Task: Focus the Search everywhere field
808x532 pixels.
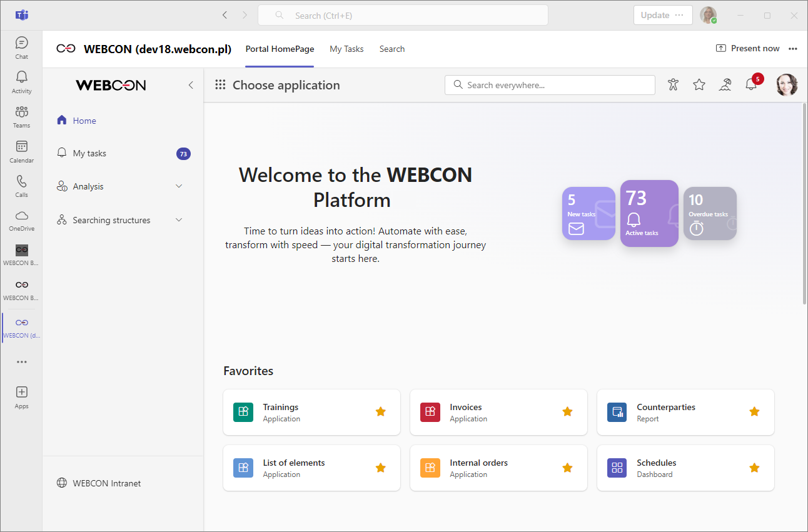Action: click(x=550, y=85)
